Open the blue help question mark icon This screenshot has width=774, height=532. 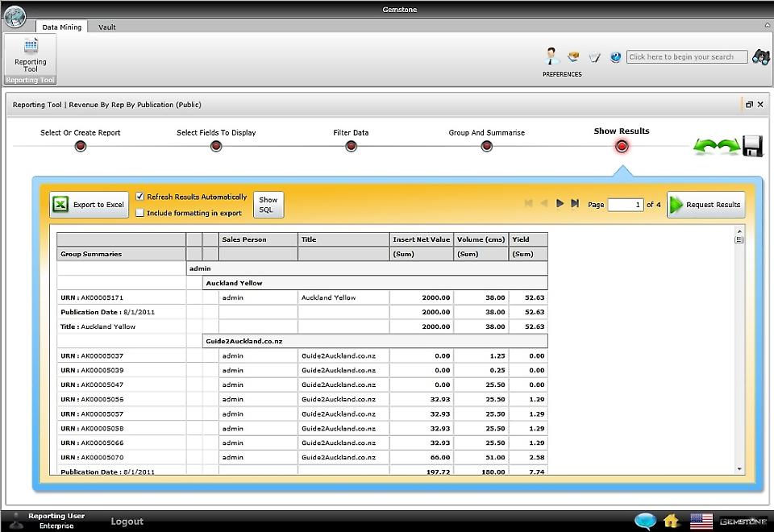point(615,57)
